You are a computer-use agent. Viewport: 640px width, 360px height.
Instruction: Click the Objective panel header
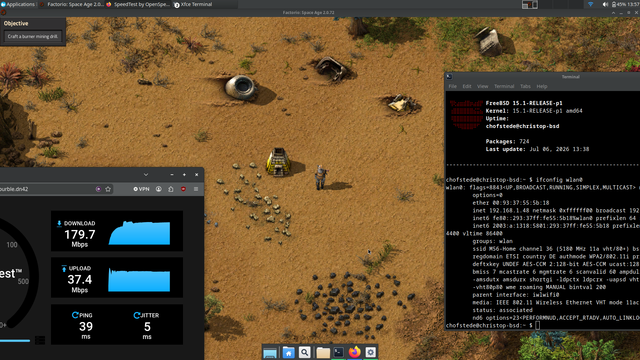[x=16, y=23]
